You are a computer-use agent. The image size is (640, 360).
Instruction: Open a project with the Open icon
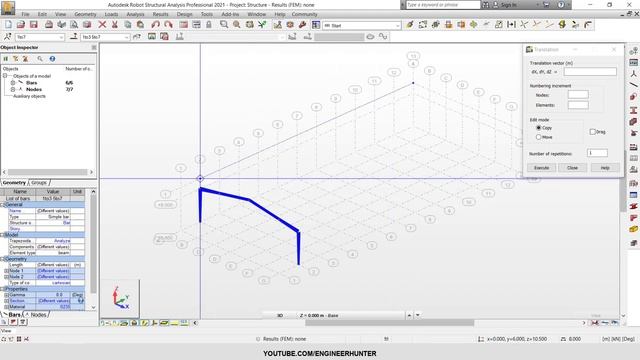[x=20, y=25]
